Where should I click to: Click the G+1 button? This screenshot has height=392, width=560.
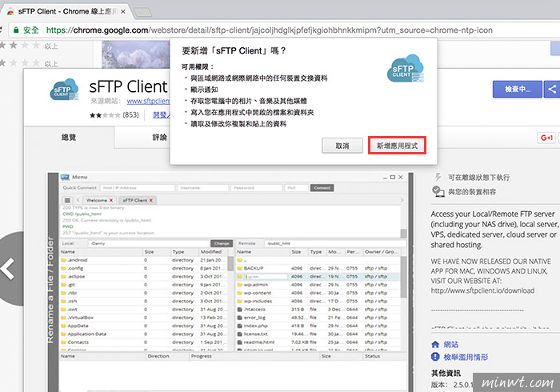pyautogui.click(x=546, y=138)
